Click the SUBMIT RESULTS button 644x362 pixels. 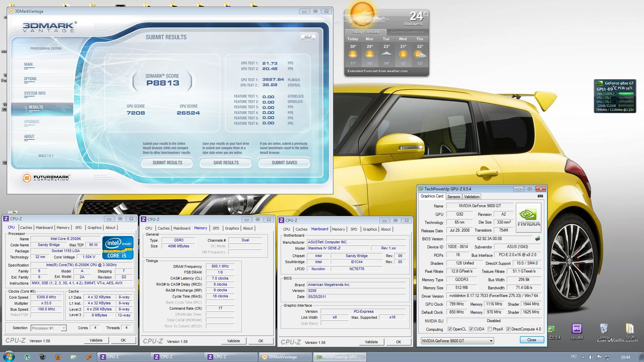click(167, 163)
